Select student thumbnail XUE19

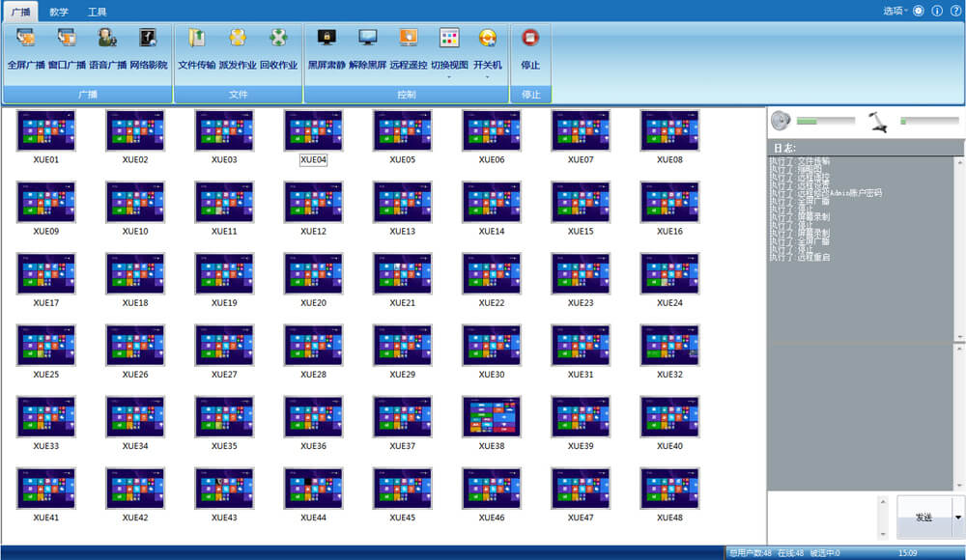[x=224, y=273]
